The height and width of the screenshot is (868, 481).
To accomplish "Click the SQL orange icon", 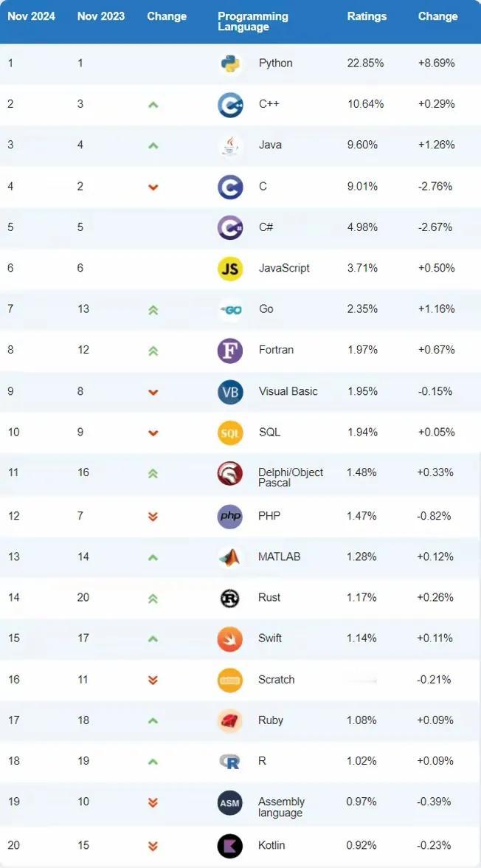I will pos(230,433).
